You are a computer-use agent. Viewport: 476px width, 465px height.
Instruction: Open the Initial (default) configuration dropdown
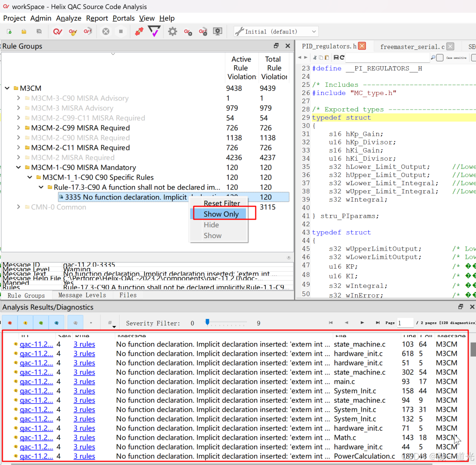[x=276, y=31]
